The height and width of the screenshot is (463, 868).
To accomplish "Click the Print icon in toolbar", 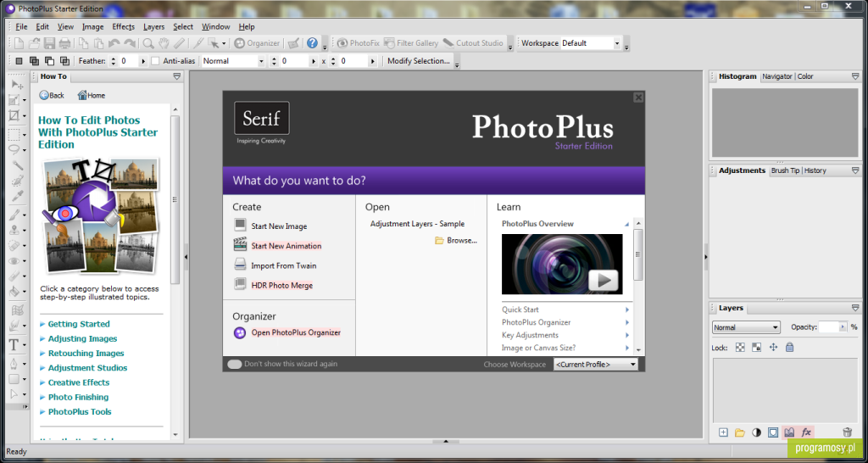I will pos(64,43).
